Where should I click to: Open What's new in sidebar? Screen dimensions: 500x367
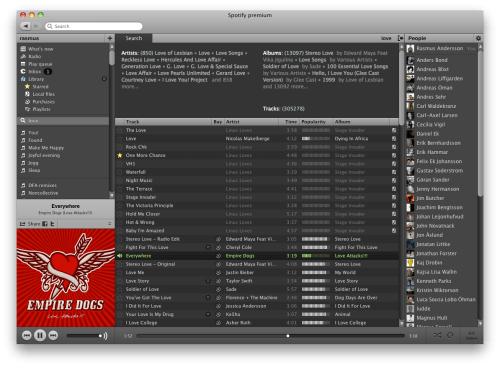click(x=40, y=49)
